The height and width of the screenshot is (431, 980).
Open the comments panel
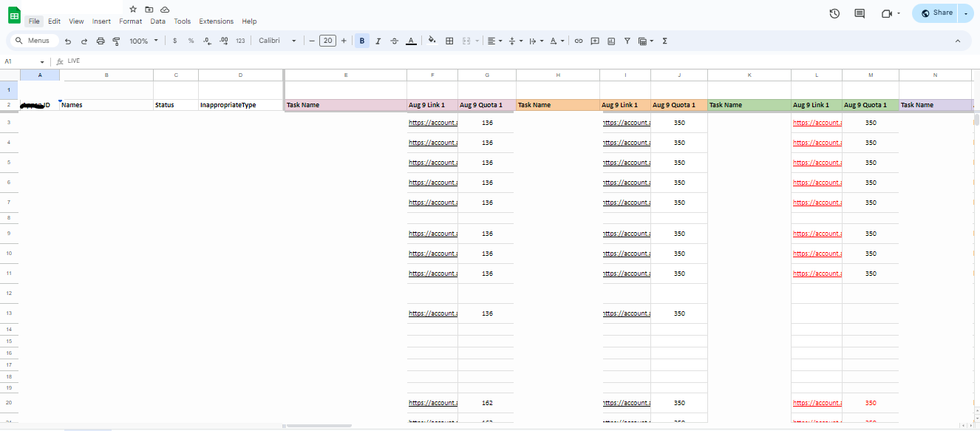point(860,13)
